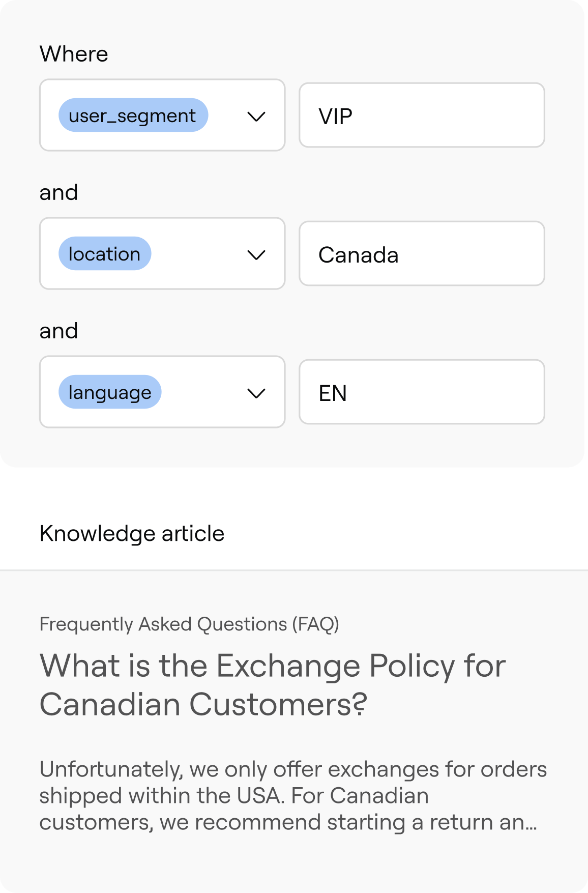The height and width of the screenshot is (893, 588).
Task: Open the language attribute dropdown
Action: (203, 392)
